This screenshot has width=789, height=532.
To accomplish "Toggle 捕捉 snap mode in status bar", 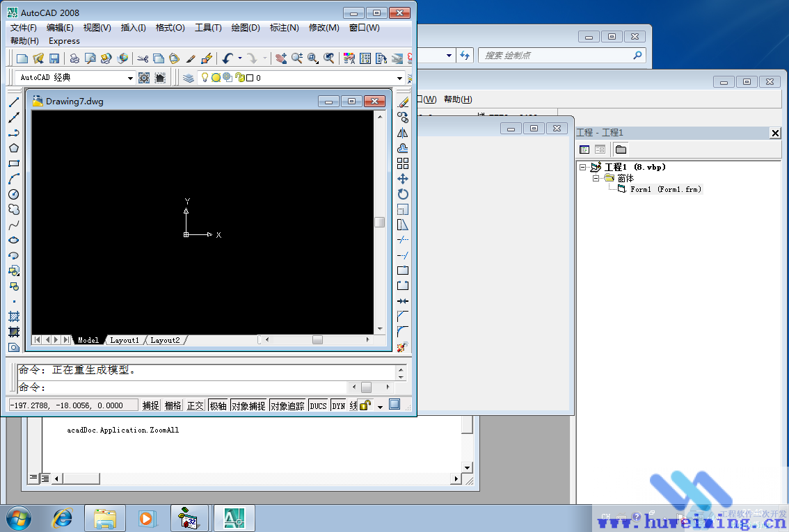I will click(x=150, y=405).
